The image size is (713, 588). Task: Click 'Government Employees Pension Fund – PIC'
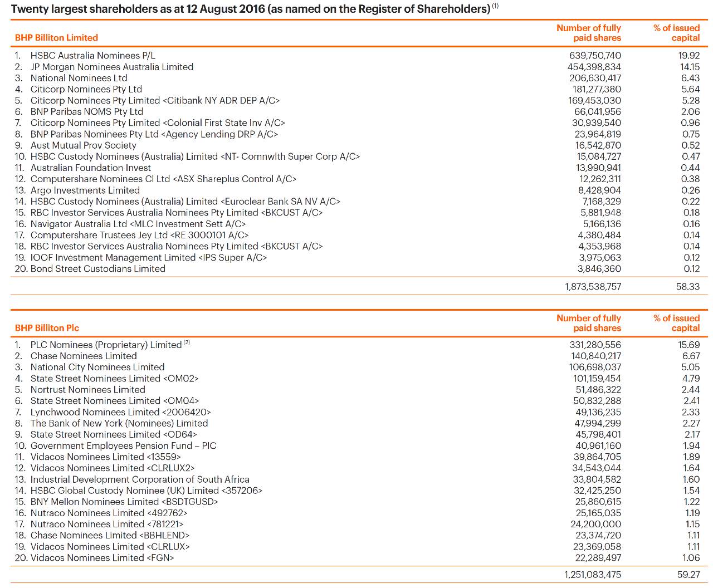click(124, 445)
